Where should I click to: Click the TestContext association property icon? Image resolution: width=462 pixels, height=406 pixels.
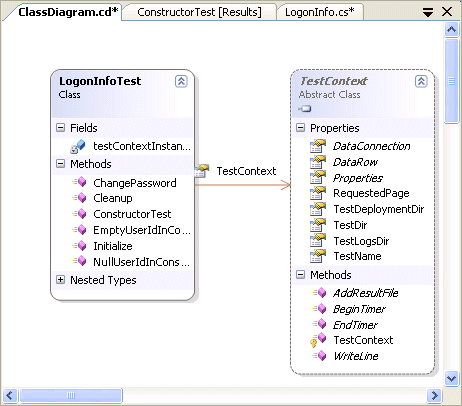pos(202,170)
